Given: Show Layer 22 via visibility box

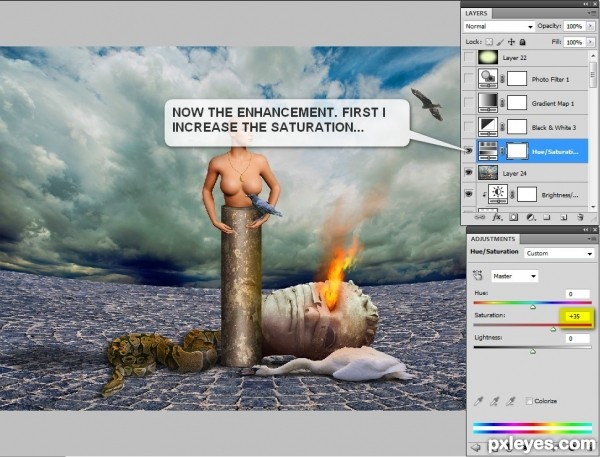Looking at the screenshot, I should (469, 57).
